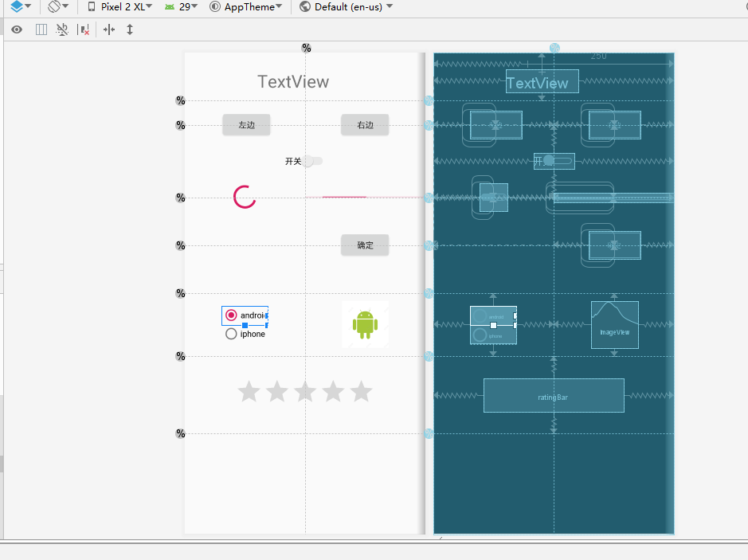Click the horizontal pink progress bar
This screenshot has height=560, width=748.
tap(365, 197)
